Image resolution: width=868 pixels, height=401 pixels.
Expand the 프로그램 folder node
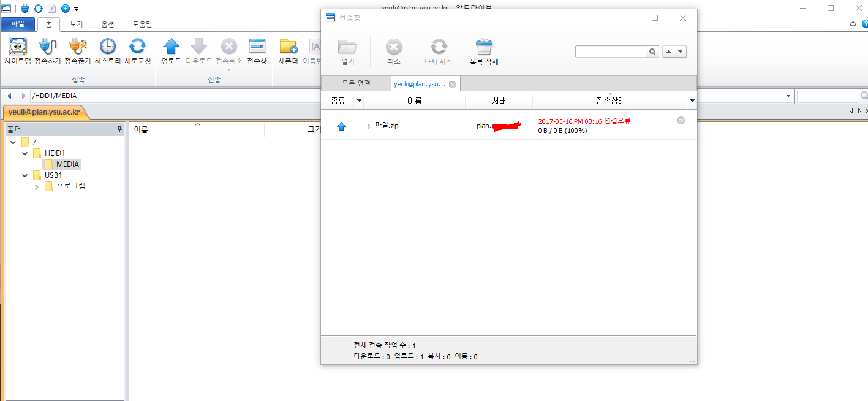pos(37,186)
